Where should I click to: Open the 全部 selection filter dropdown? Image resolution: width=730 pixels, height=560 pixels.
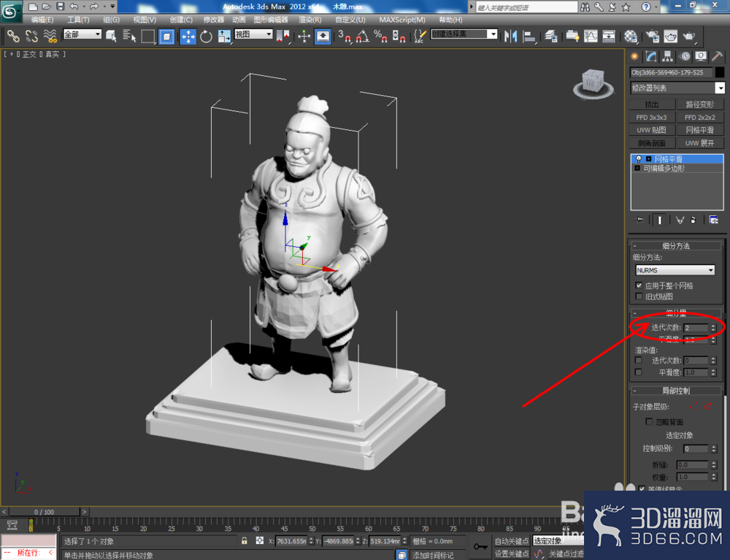(x=82, y=34)
